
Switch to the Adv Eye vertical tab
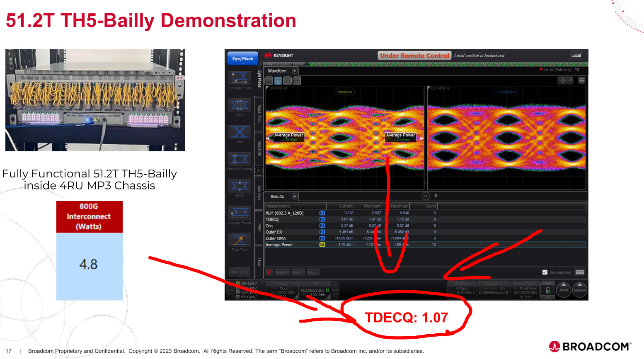pos(259,193)
